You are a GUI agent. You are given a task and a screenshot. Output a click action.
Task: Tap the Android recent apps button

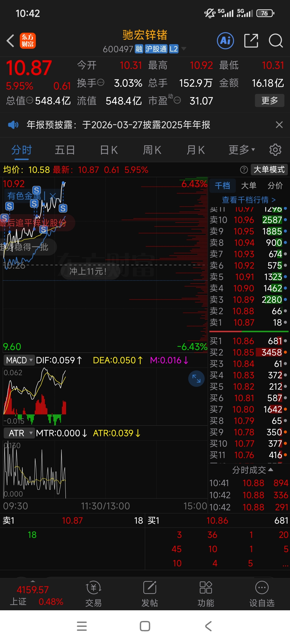(82, 626)
